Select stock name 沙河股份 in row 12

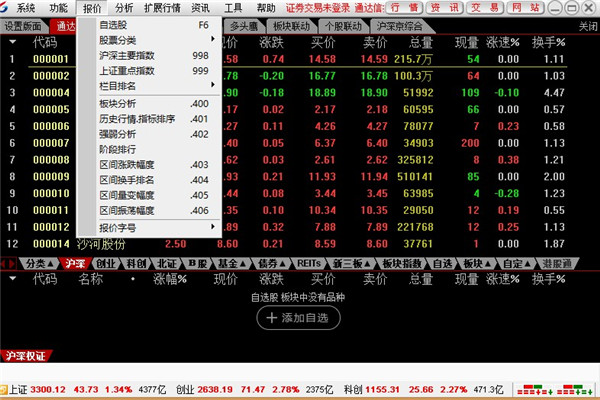101,244
